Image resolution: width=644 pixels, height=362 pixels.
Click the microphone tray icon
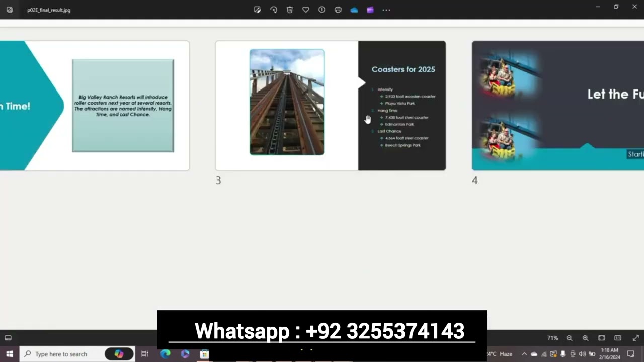pyautogui.click(x=562, y=354)
